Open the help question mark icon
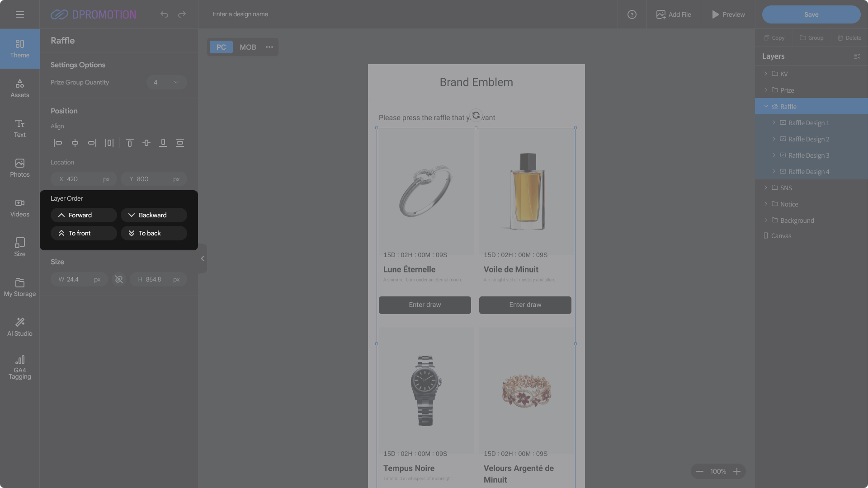This screenshot has width=868, height=488. point(632,14)
